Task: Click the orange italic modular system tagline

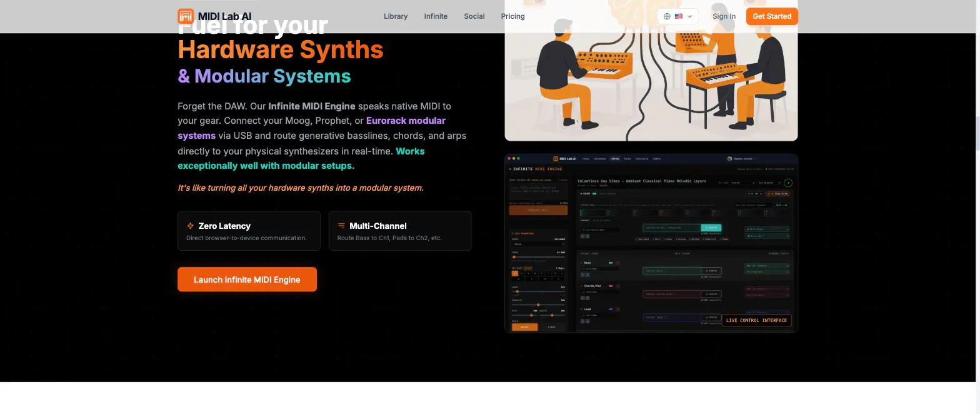Action: (301, 188)
